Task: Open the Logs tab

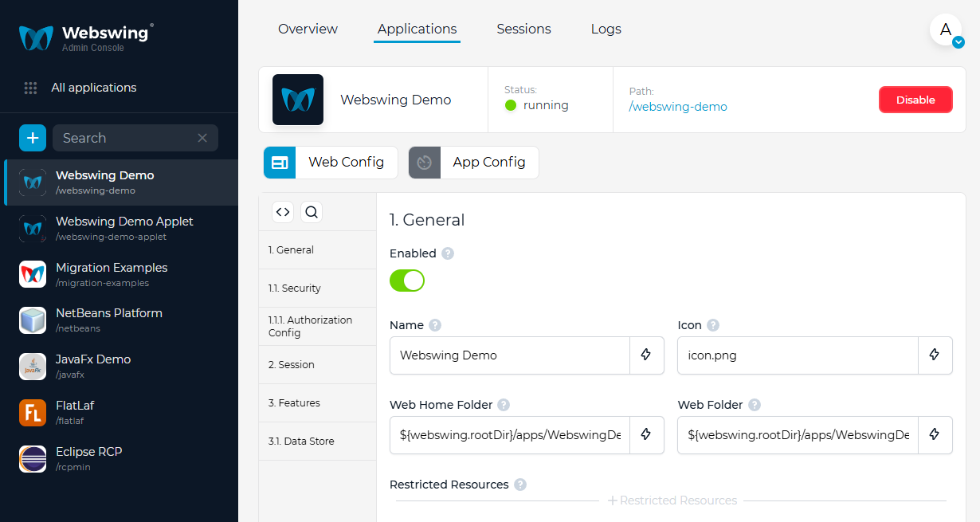Action: click(606, 29)
